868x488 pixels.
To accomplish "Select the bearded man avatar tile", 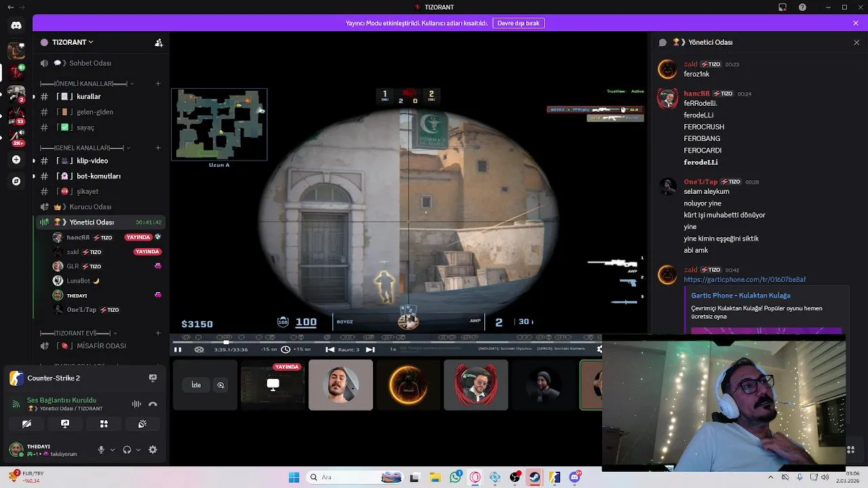I will coord(340,384).
